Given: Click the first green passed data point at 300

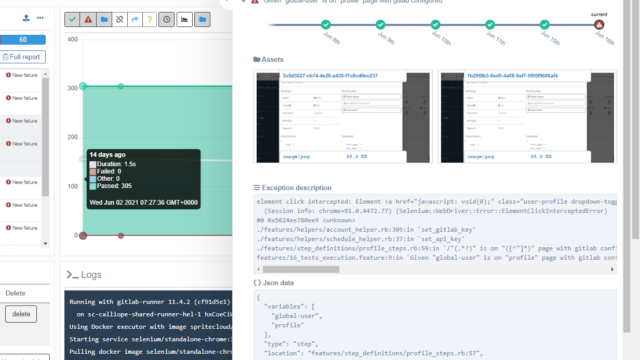Looking at the screenshot, I should [x=83, y=86].
